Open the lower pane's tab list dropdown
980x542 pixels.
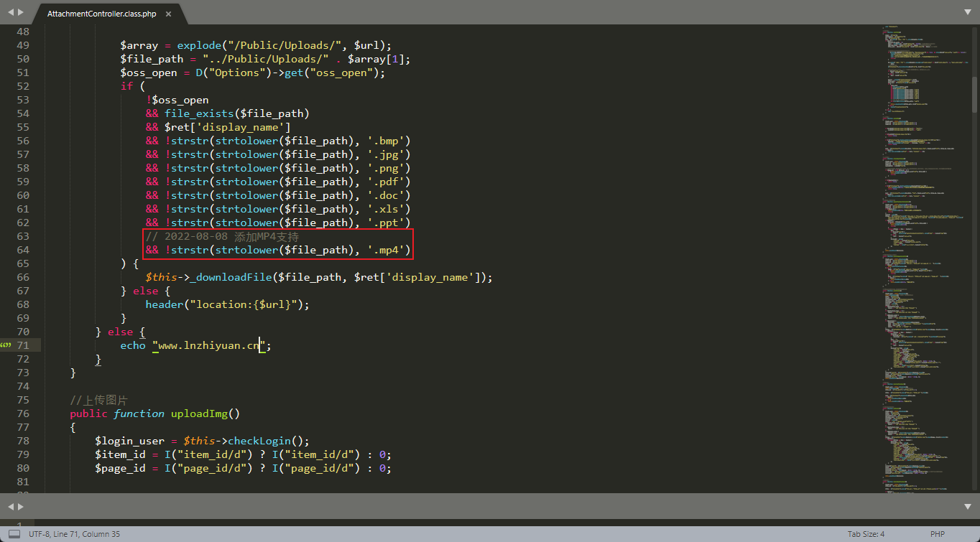tap(968, 506)
